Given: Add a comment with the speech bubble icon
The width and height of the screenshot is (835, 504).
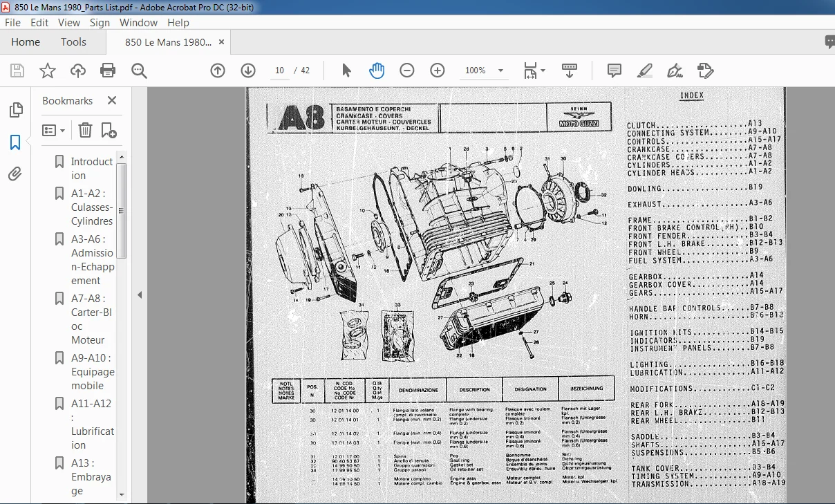Looking at the screenshot, I should click(x=614, y=71).
